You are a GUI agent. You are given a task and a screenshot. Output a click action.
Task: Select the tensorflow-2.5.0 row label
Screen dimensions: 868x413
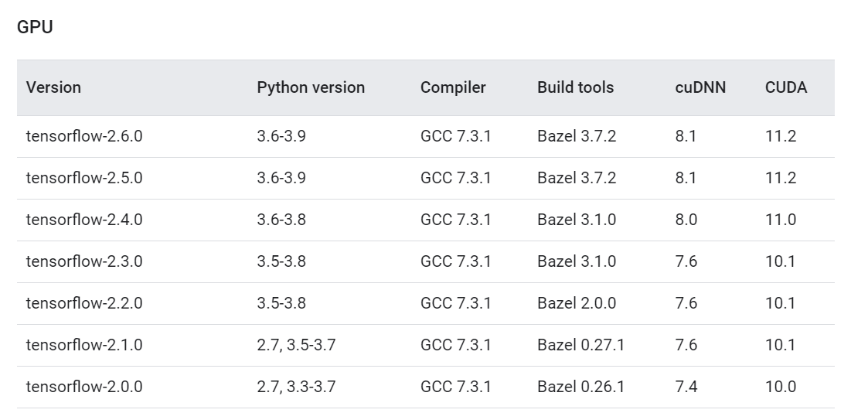[x=84, y=178]
